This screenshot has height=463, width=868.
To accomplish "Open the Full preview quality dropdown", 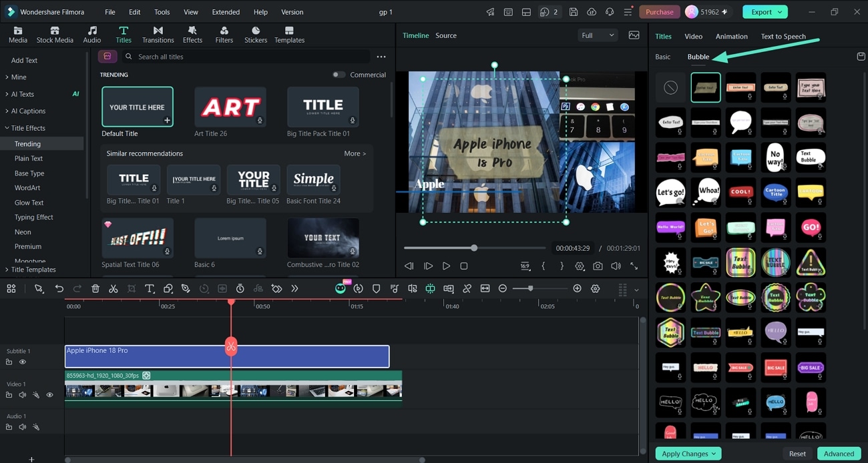I will tap(597, 35).
